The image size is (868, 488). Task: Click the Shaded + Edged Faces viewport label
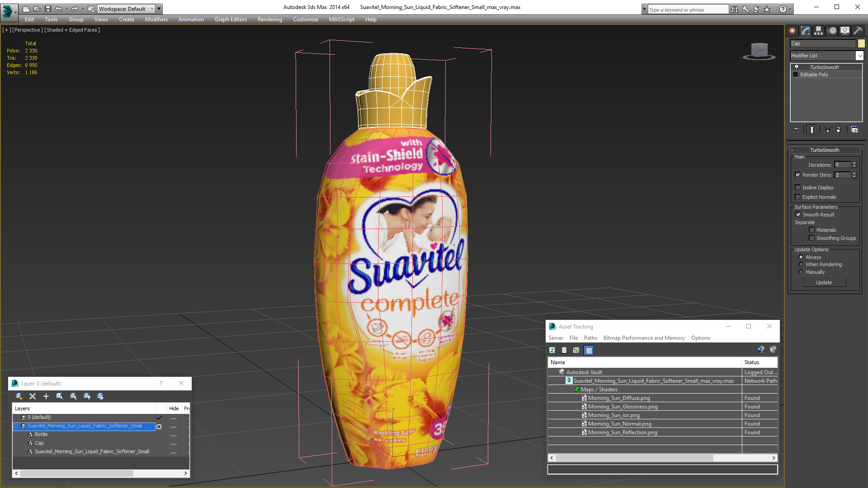[x=72, y=30]
